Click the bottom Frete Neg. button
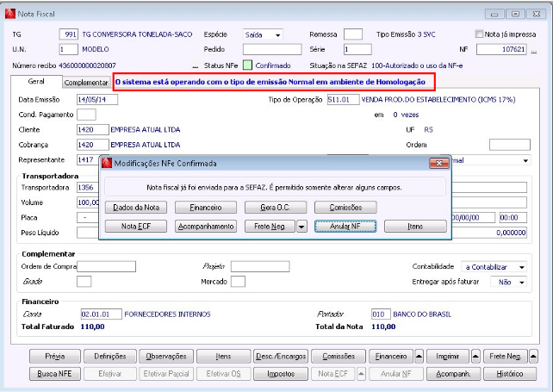This screenshot has width=553, height=392. (506, 357)
